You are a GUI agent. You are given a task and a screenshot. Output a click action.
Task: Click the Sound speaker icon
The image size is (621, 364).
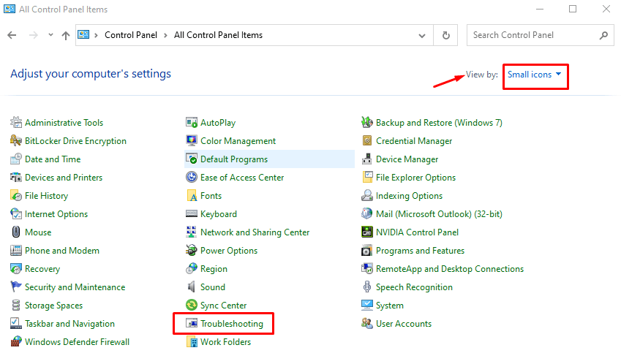[192, 287]
